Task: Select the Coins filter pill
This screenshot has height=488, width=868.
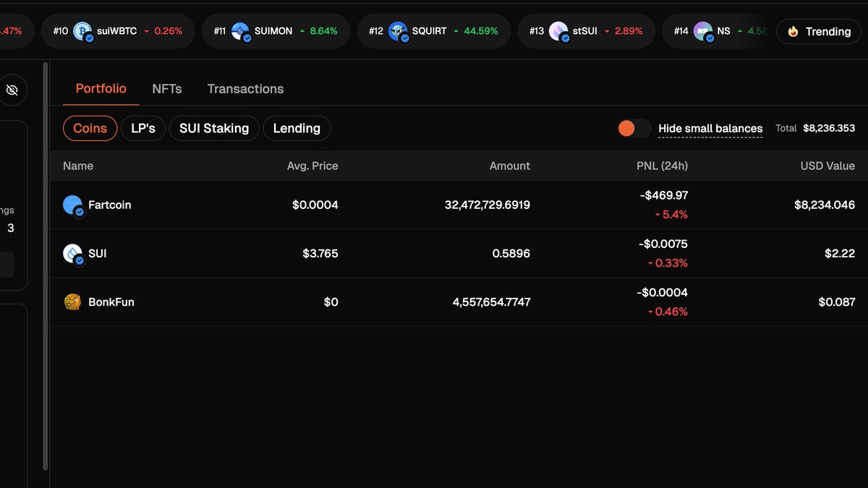Action: point(90,128)
